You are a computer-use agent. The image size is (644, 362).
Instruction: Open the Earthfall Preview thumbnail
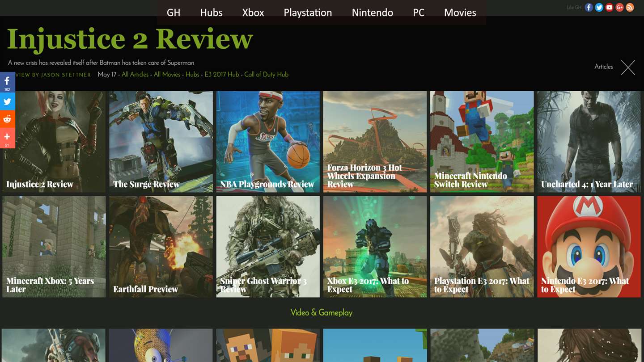coord(161,247)
